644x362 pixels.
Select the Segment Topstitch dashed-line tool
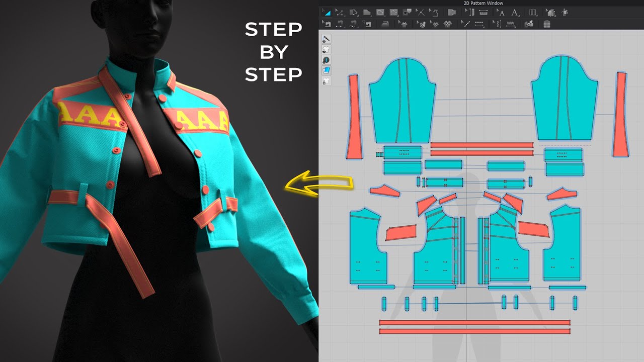[479, 24]
